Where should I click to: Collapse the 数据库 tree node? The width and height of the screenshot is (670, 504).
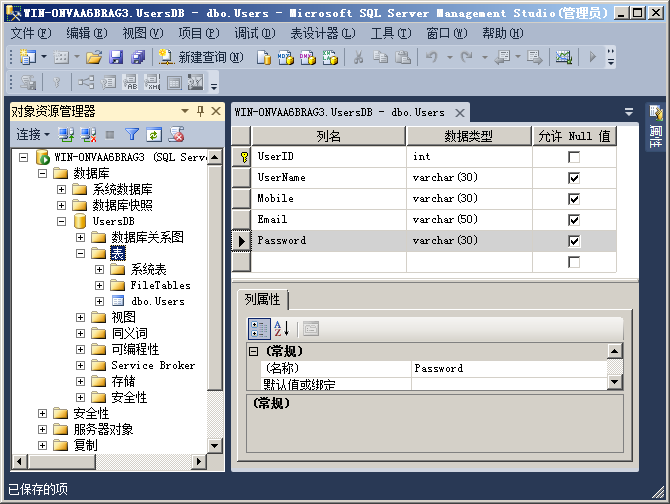[x=42, y=173]
